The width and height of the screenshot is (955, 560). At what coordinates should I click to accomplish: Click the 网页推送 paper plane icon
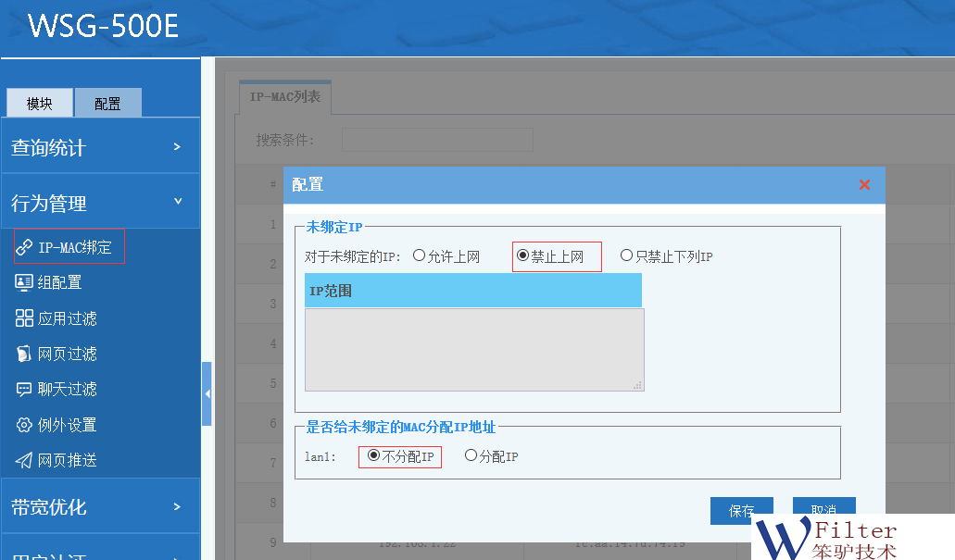24,460
